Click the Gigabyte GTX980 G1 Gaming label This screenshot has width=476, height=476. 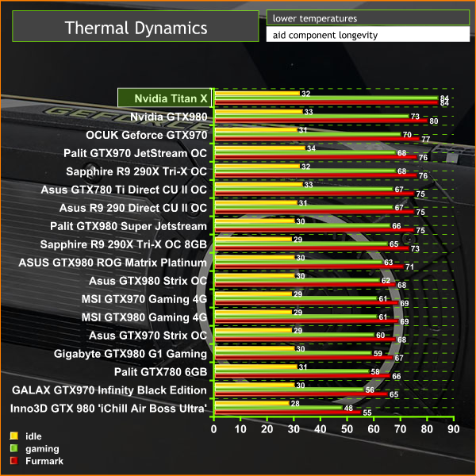(x=130, y=353)
